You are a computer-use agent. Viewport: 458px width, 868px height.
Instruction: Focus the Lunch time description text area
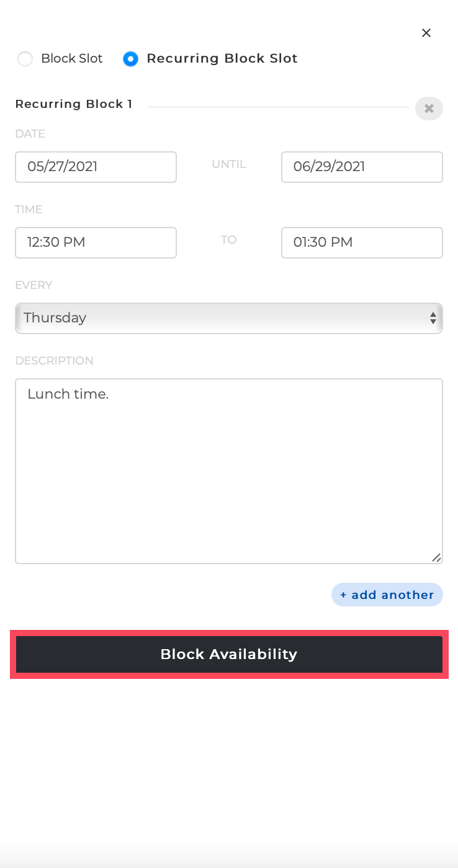click(229, 471)
